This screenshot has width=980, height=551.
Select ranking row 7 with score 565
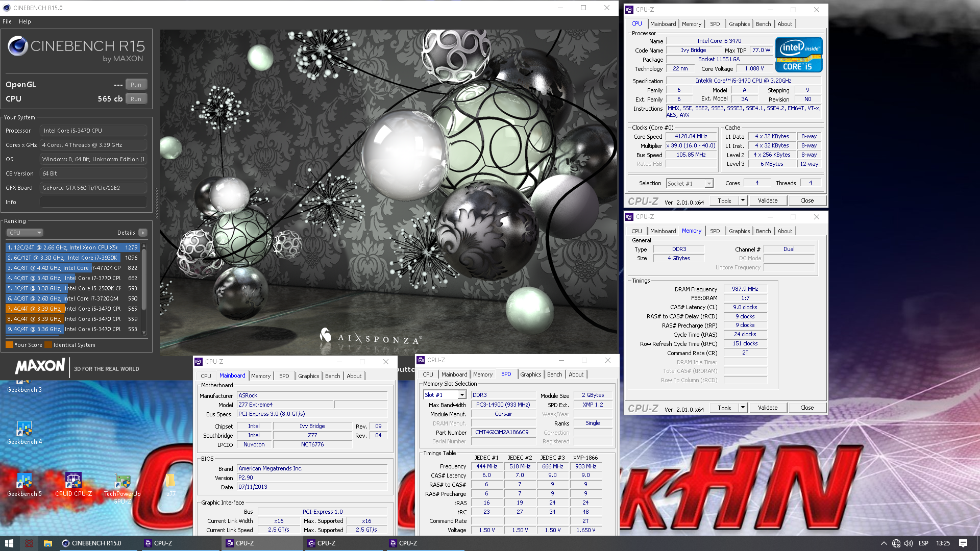72,309
